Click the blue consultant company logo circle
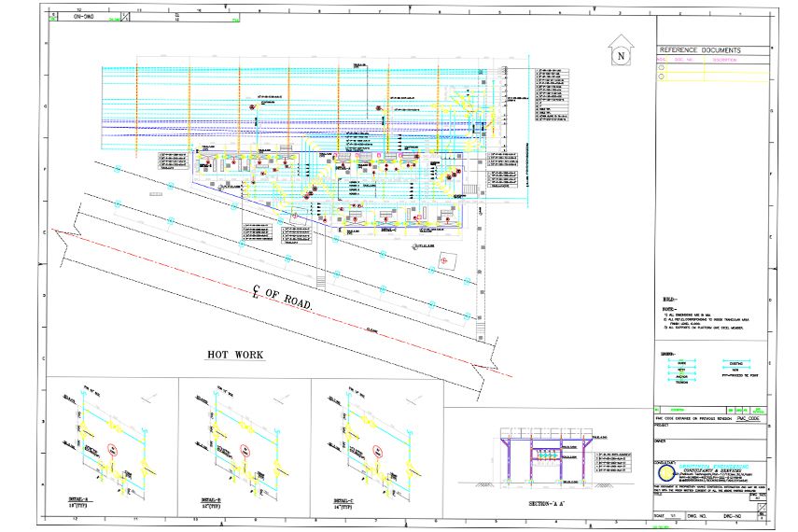The height and width of the screenshot is (532, 798). (x=665, y=472)
